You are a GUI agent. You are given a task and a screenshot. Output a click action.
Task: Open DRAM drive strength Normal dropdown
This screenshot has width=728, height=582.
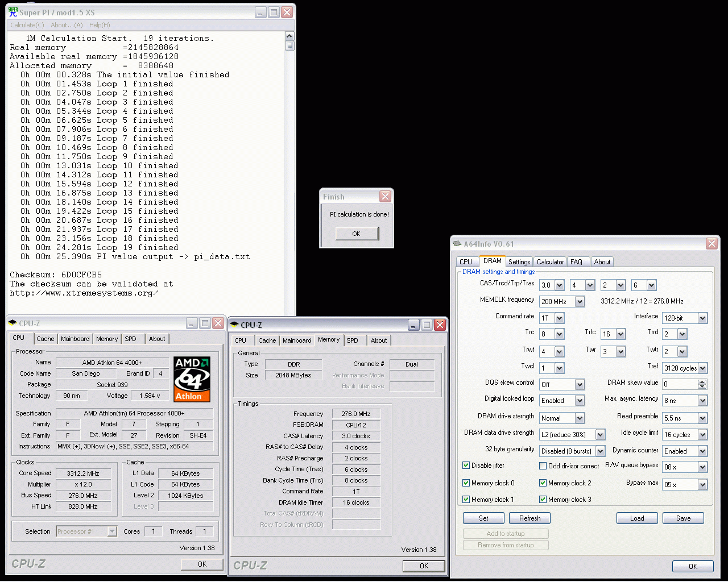(580, 418)
